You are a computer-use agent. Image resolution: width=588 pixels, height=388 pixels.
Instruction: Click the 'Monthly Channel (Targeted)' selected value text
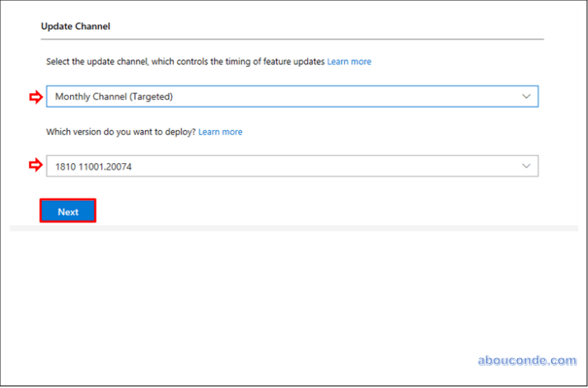pyautogui.click(x=114, y=96)
